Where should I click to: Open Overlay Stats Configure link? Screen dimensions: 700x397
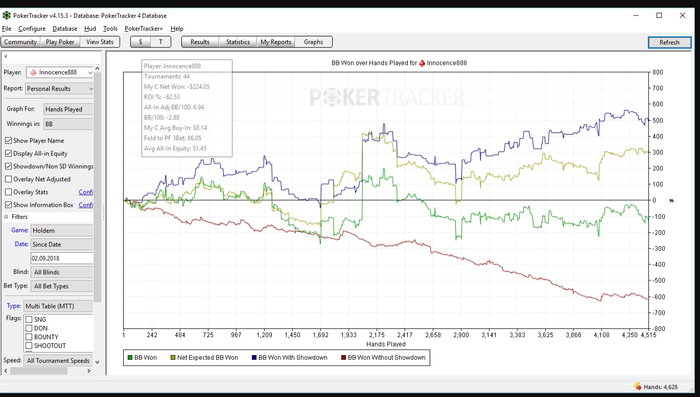[86, 192]
